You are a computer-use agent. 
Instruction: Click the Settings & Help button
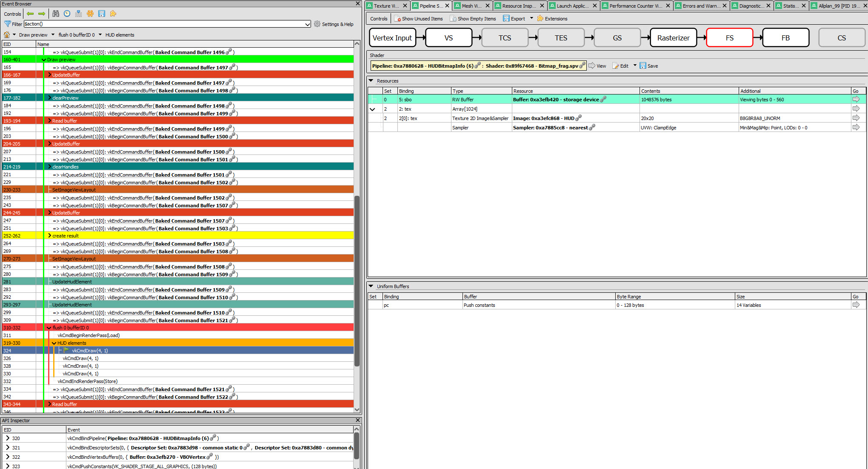pos(335,24)
